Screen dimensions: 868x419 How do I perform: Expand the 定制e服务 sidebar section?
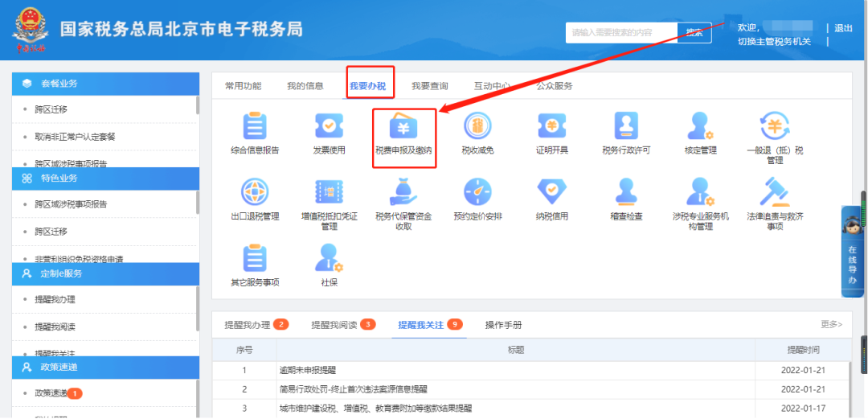[106, 273]
